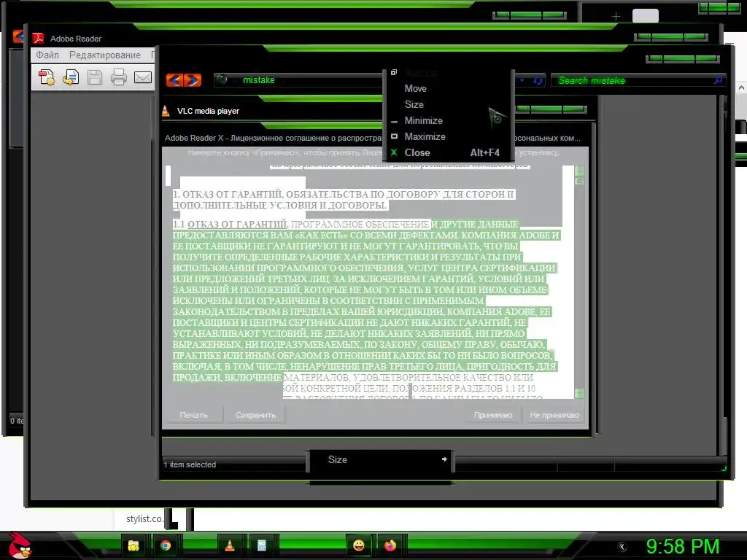Screen dimensions: 747x560
Task: Open the calculator taskbar icon
Action: [262, 545]
